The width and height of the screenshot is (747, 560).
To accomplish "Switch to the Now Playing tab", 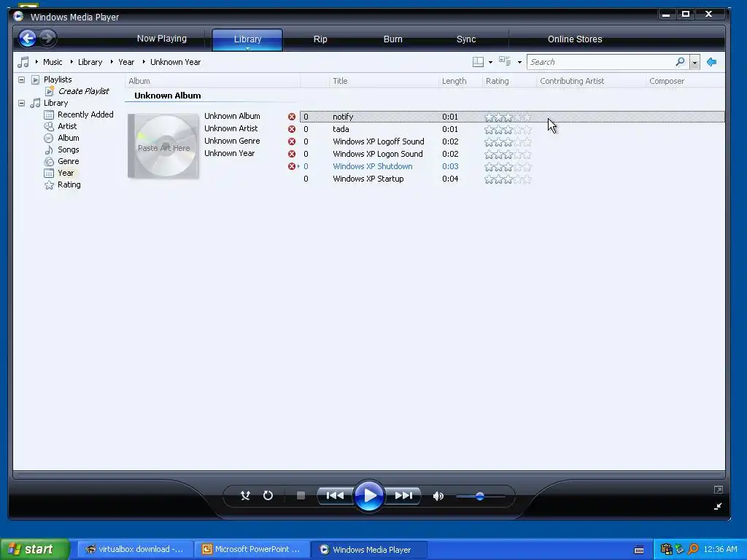I will pyautogui.click(x=162, y=39).
